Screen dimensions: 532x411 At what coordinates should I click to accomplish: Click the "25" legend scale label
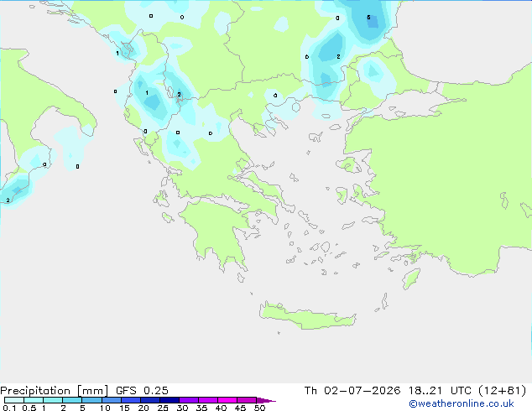[163, 408]
